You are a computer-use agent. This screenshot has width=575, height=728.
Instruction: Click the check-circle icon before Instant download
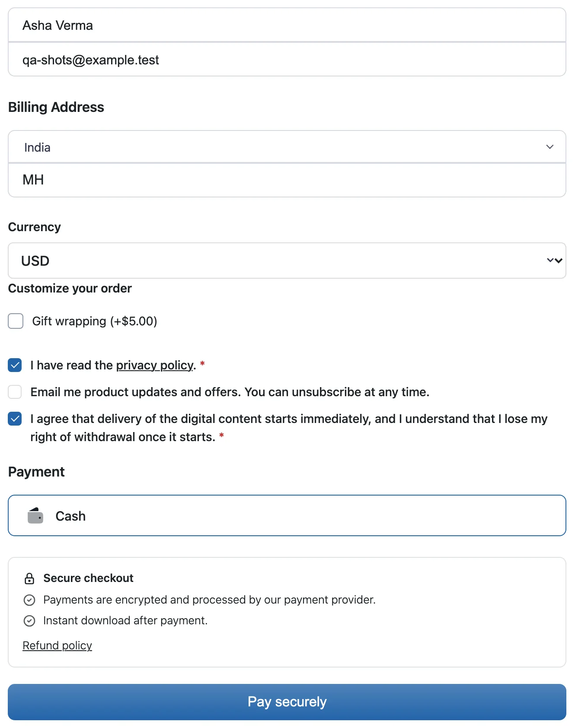tap(29, 621)
